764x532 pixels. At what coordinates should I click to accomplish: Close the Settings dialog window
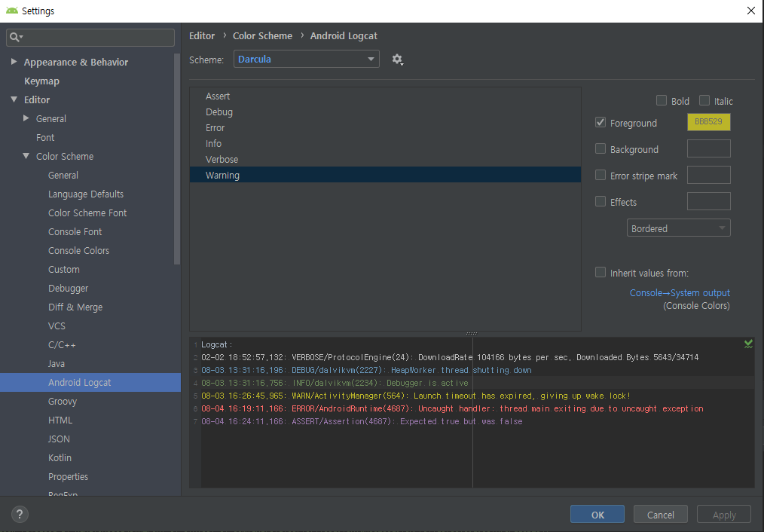coord(751,11)
